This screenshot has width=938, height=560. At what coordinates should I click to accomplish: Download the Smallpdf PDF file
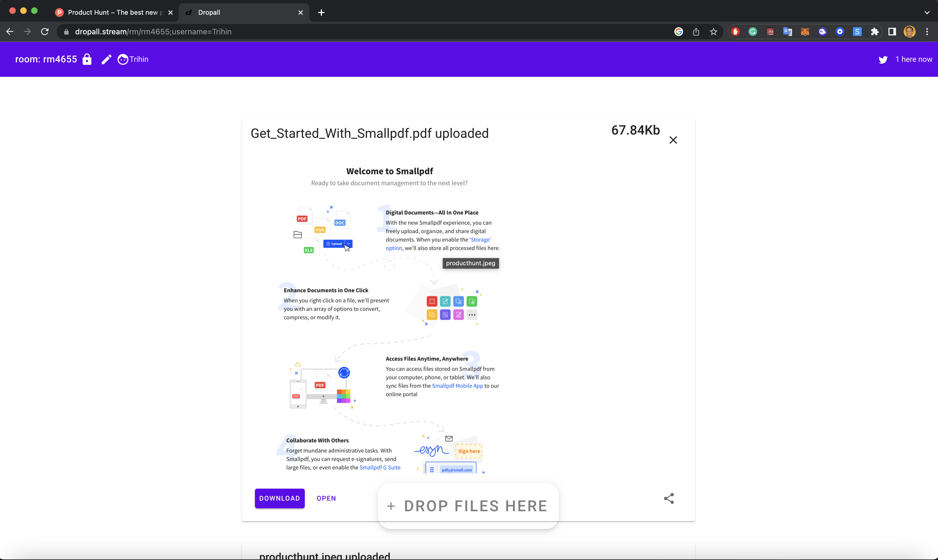[280, 498]
